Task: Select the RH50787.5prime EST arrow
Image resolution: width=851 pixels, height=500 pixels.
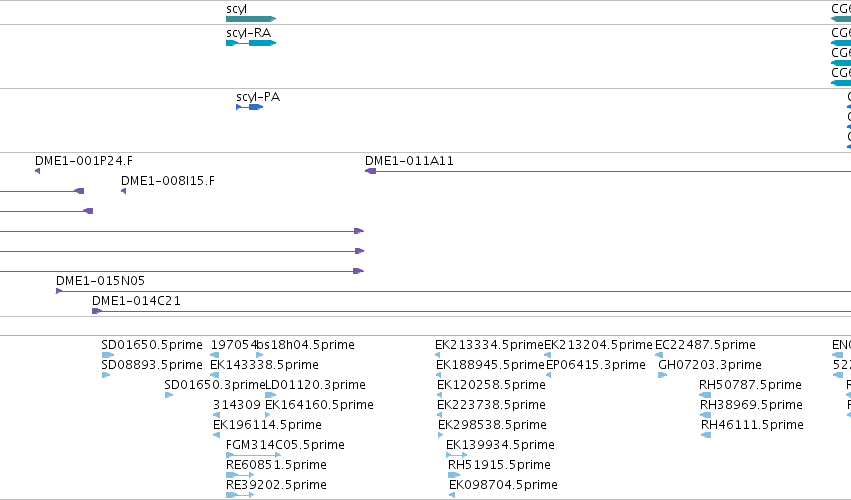Action: click(706, 395)
